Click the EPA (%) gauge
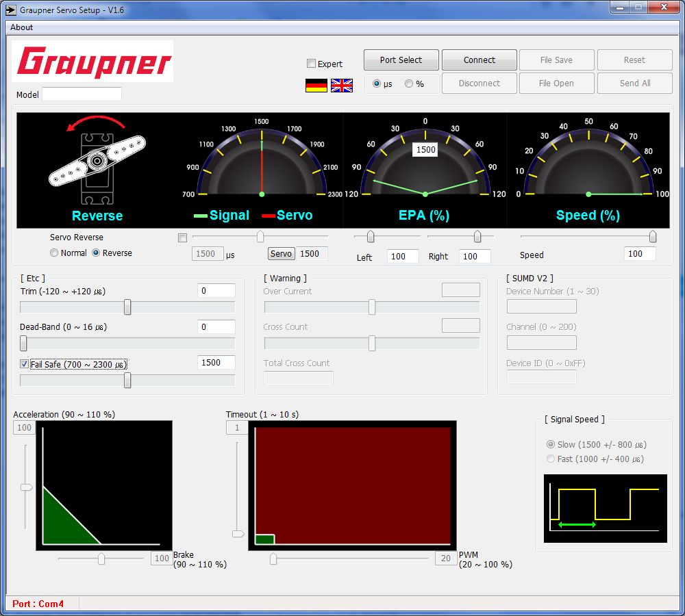Viewport: 685px width, 616px height. 425,169
